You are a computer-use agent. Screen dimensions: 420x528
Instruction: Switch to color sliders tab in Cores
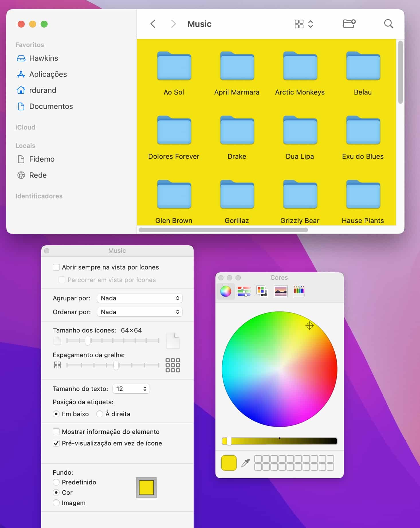(x=244, y=291)
